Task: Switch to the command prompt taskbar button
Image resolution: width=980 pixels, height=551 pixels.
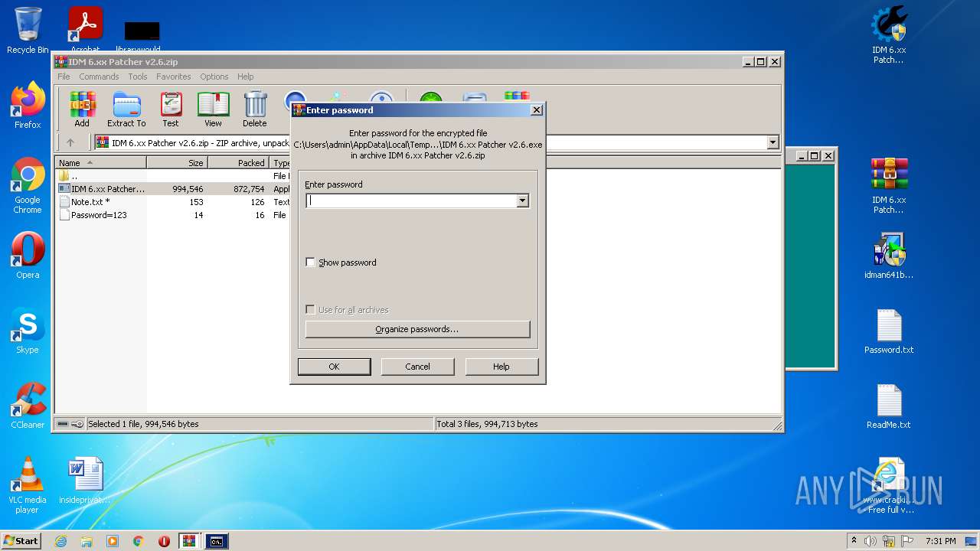Action: pyautogui.click(x=217, y=541)
